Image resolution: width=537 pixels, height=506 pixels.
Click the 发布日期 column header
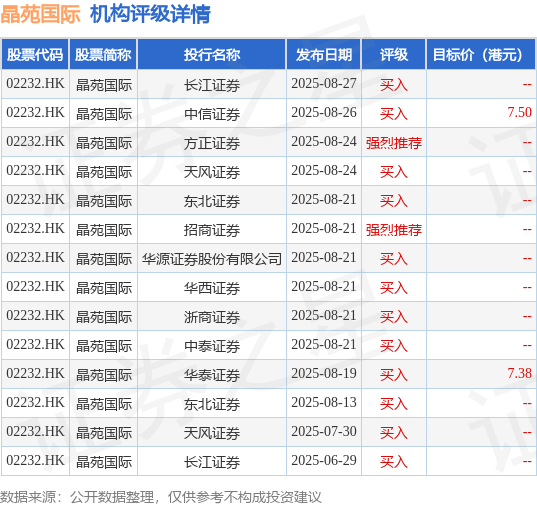click(324, 54)
